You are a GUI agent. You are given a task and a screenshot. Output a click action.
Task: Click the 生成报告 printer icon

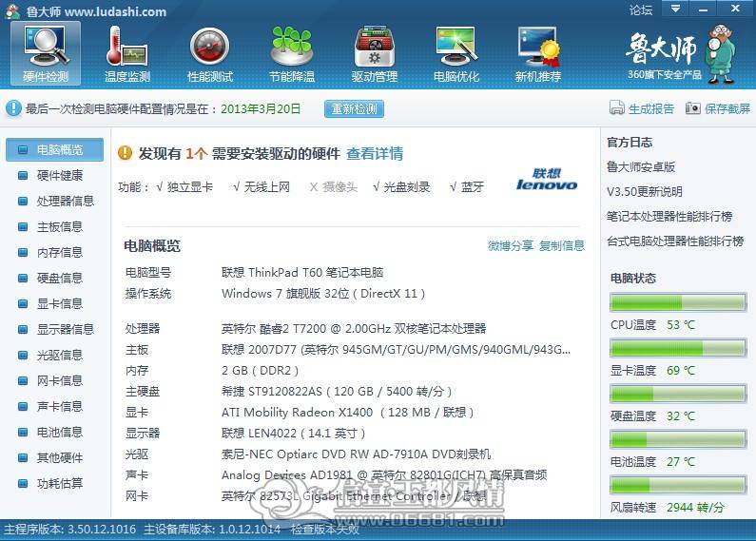point(616,108)
